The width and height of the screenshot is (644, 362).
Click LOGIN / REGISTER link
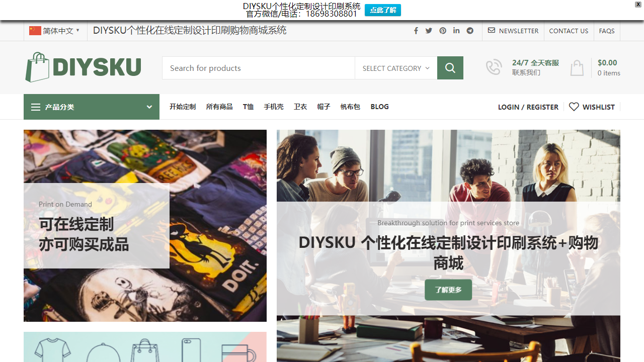click(x=528, y=107)
